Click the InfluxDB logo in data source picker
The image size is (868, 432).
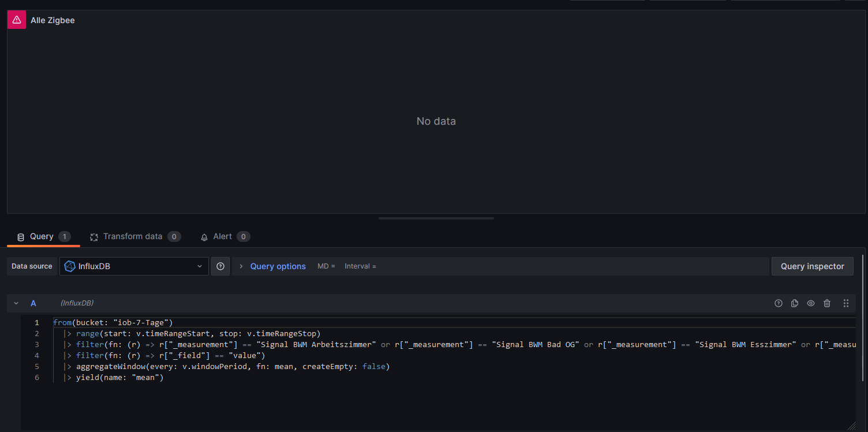click(x=70, y=266)
